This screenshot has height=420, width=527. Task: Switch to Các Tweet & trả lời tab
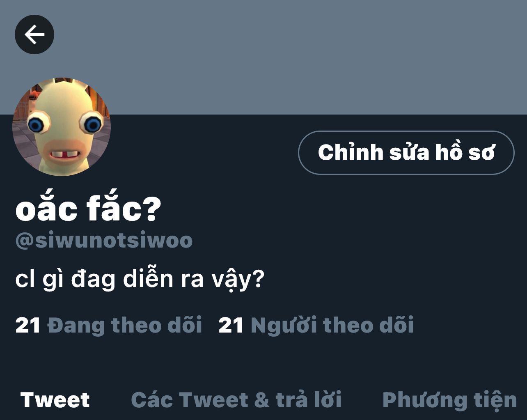(236, 399)
